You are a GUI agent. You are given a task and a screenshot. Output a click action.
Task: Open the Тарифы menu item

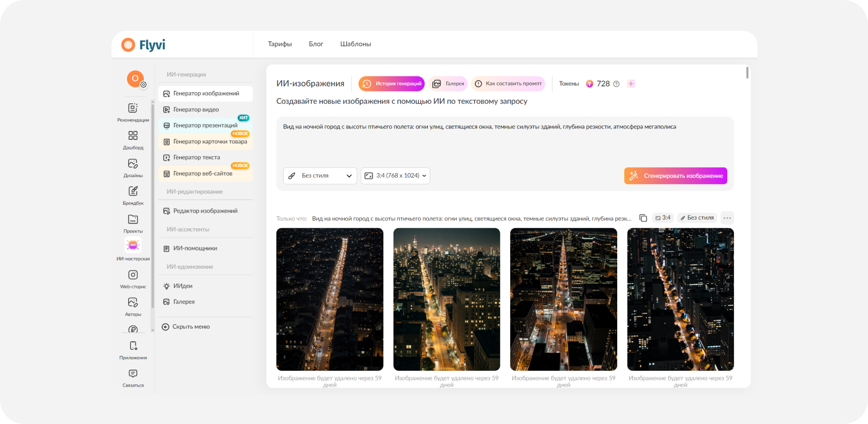click(280, 44)
